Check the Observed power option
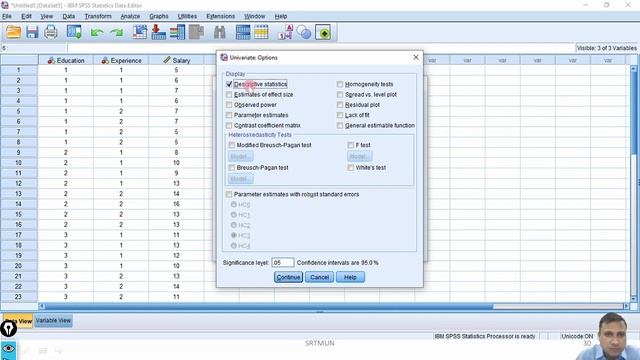The width and height of the screenshot is (640, 360). (229, 105)
